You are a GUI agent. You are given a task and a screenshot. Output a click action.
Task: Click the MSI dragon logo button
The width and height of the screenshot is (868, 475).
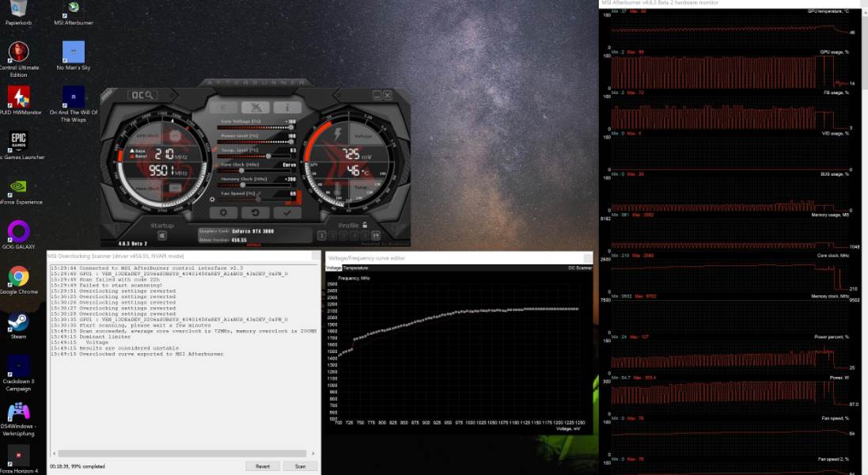click(256, 108)
